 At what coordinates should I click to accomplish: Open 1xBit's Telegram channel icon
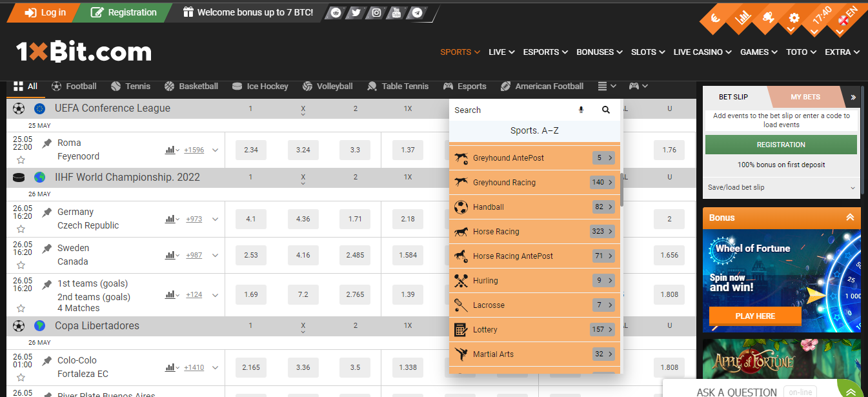[416, 12]
